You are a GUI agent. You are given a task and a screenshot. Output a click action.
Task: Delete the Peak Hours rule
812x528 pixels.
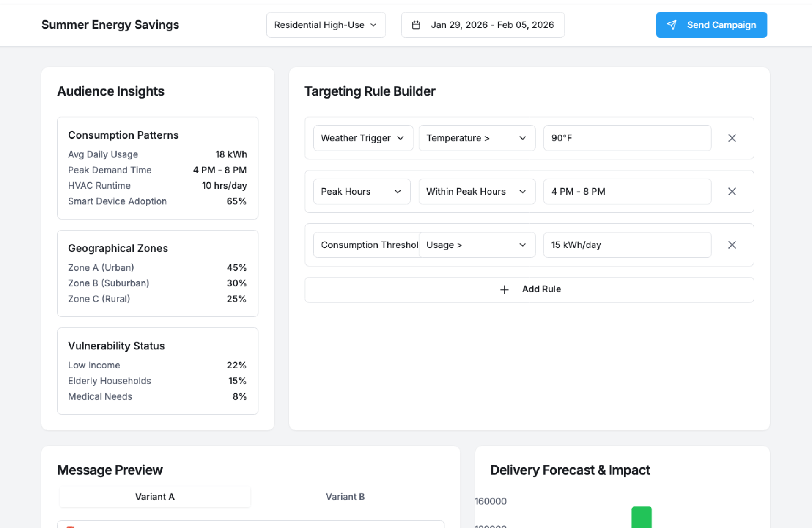732,192
